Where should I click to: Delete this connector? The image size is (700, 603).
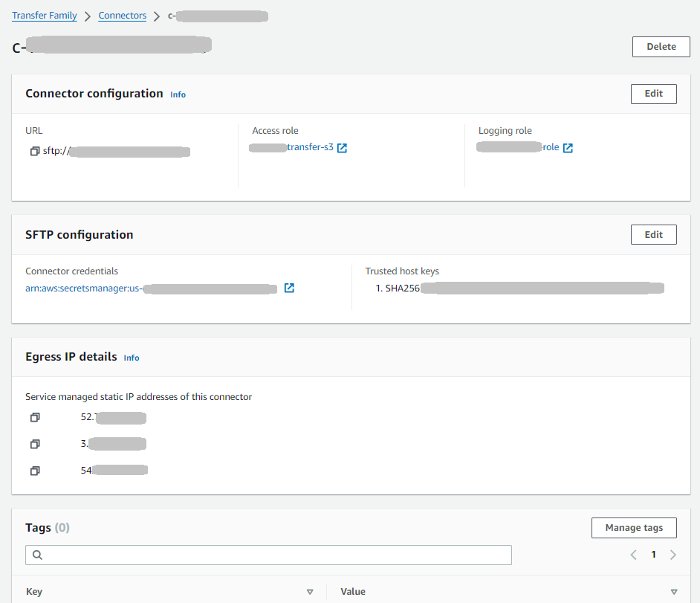(661, 47)
